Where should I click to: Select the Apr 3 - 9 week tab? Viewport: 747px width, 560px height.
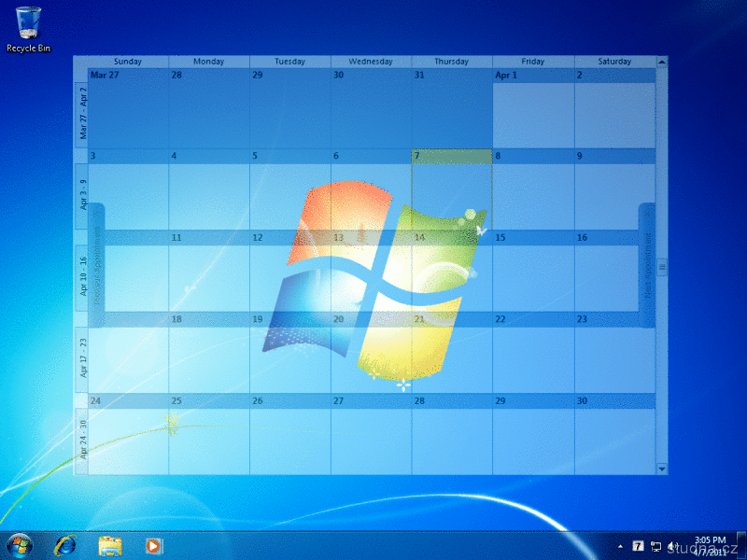click(x=82, y=197)
